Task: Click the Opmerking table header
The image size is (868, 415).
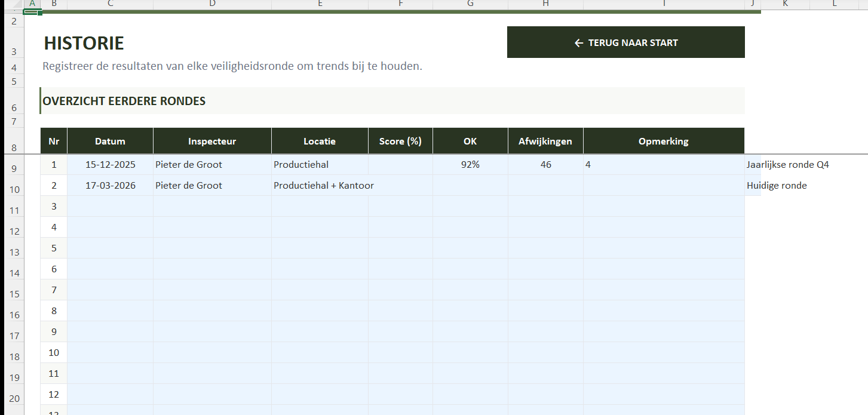Action: point(663,142)
